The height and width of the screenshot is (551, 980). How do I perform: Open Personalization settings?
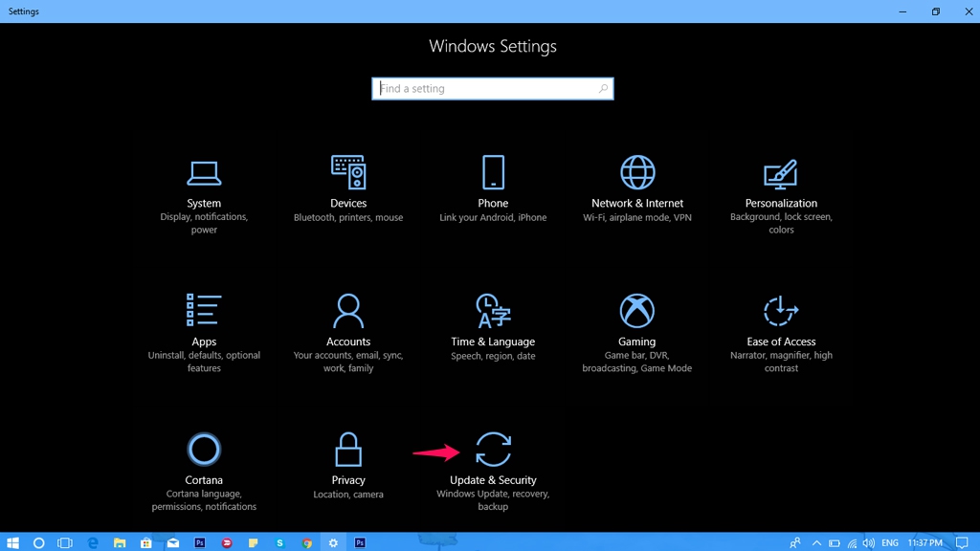pos(781,196)
